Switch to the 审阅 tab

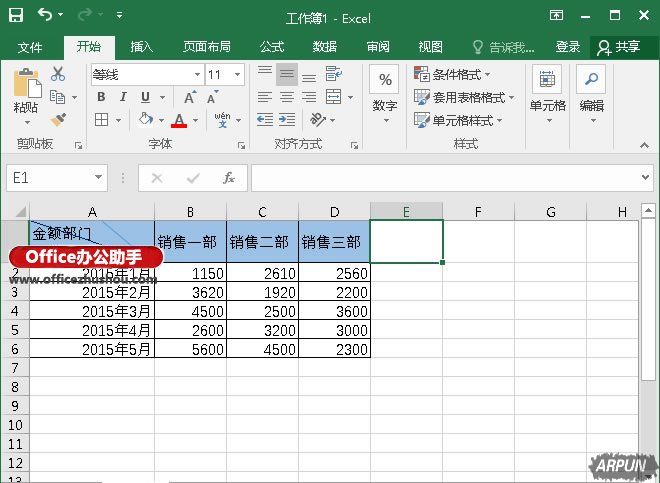click(x=378, y=47)
